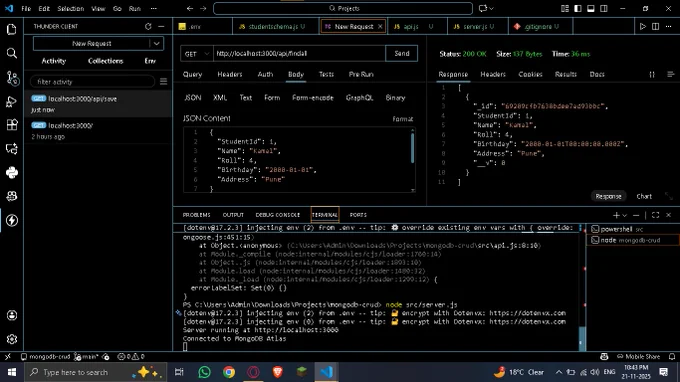The width and height of the screenshot is (680, 382).
Task: Switch to the DEBUG CONSOLE panel tab
Action: pos(278,215)
